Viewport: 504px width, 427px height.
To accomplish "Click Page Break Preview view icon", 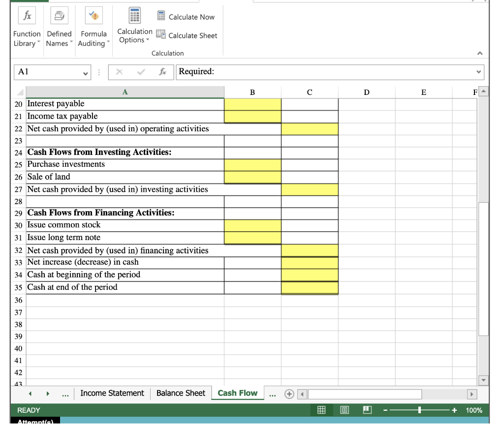I will coord(367,410).
